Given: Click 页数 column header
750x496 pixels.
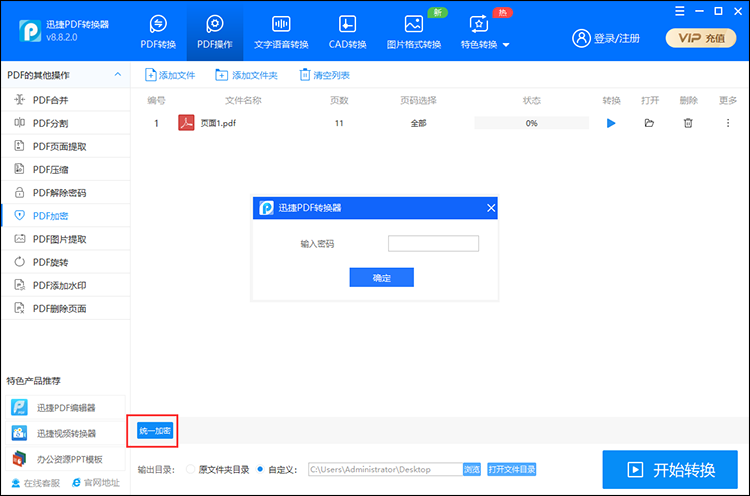Looking at the screenshot, I should pos(339,100).
